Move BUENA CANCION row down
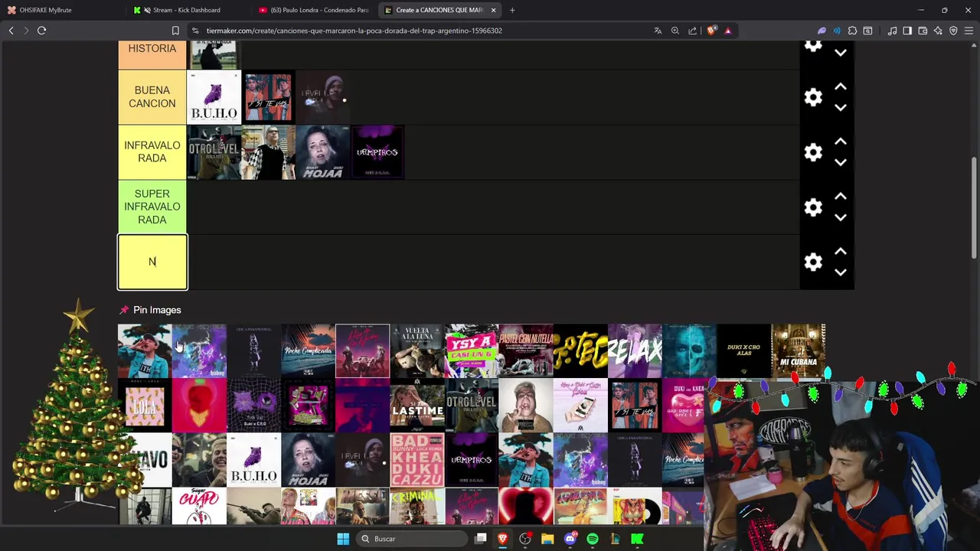The height and width of the screenshot is (551, 980). coord(840,108)
